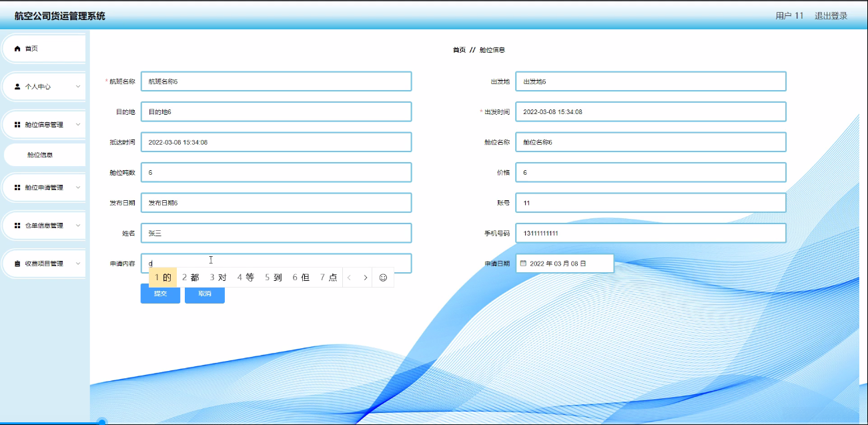Click the clipboard icon next to 收费项目管理
Viewport: 868px width, 425px height.
pyautogui.click(x=17, y=264)
